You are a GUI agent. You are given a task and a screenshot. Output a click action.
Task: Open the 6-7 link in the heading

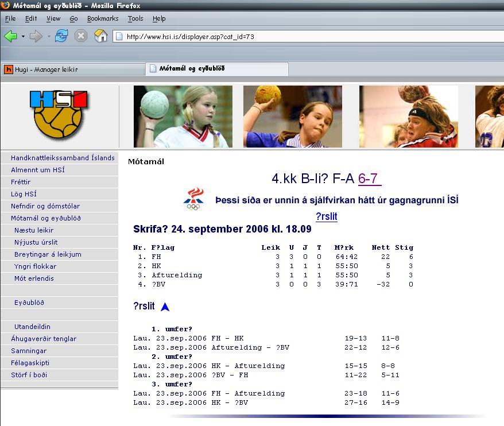click(370, 179)
